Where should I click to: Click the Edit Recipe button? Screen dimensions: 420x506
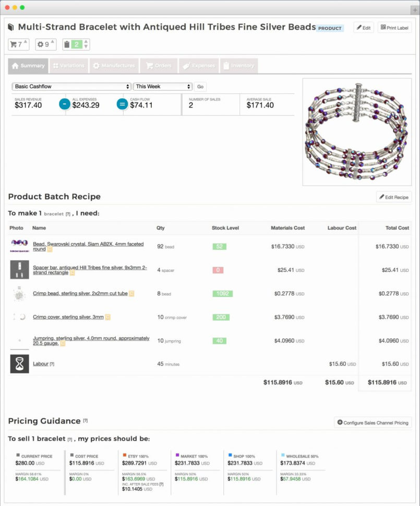point(393,197)
